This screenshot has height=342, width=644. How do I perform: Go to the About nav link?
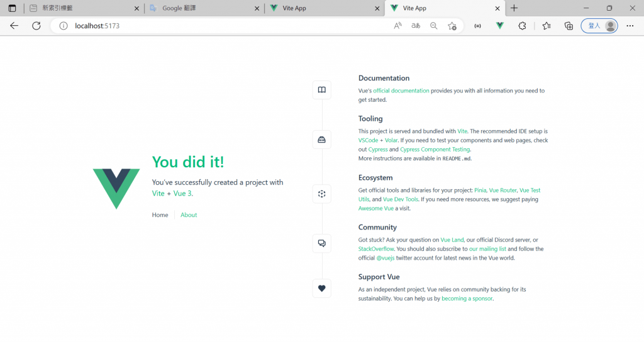pyautogui.click(x=189, y=215)
